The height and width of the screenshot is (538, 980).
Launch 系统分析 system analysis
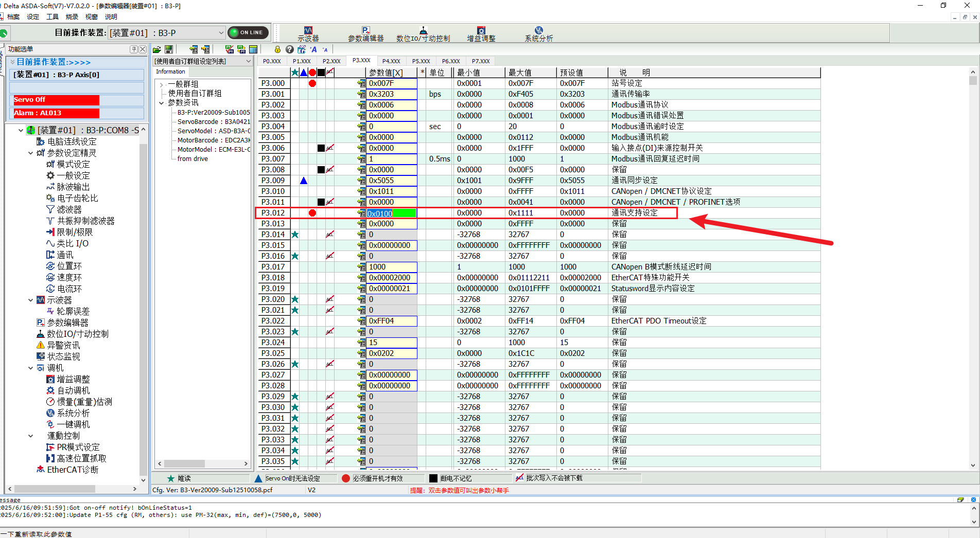click(x=538, y=33)
